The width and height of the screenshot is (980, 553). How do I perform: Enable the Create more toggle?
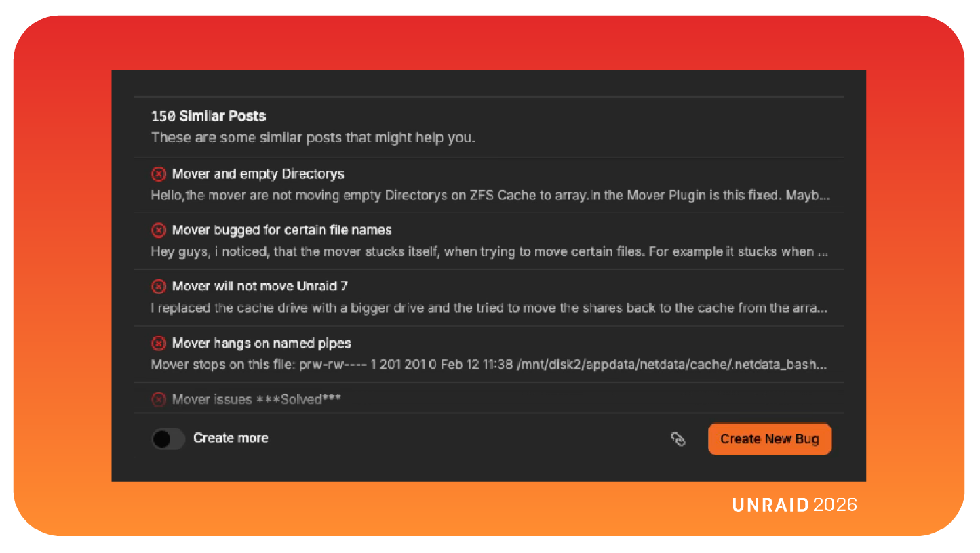pyautogui.click(x=168, y=439)
